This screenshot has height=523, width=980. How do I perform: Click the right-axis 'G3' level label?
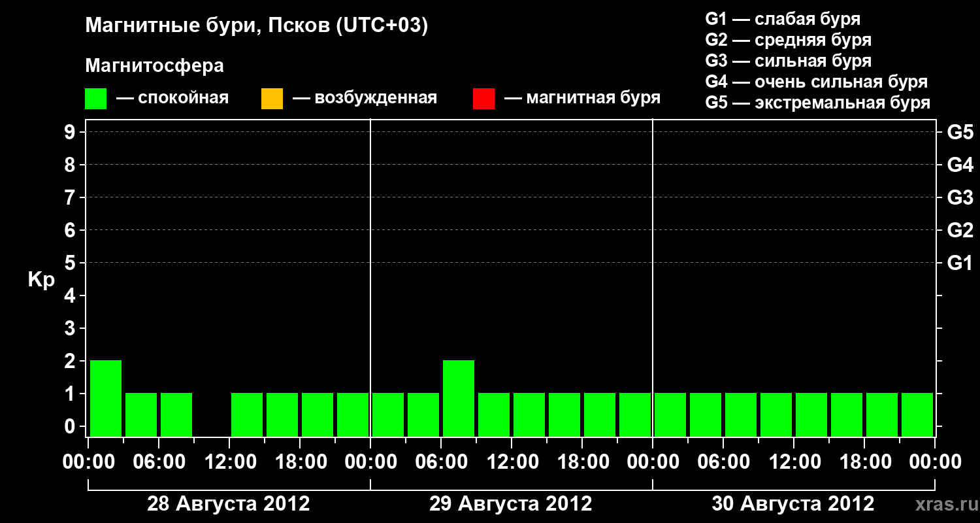pos(960,197)
